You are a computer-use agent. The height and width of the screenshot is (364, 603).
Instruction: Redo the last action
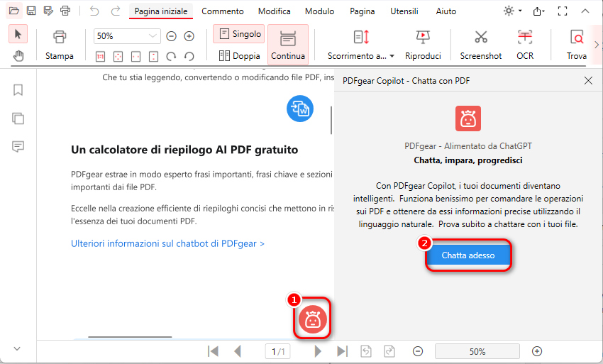coord(116,11)
